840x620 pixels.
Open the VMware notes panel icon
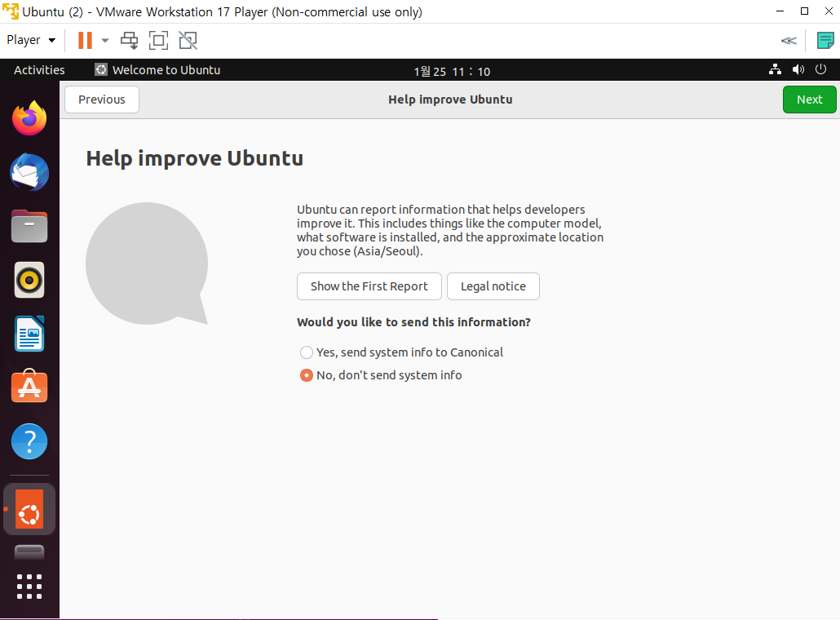(x=825, y=40)
